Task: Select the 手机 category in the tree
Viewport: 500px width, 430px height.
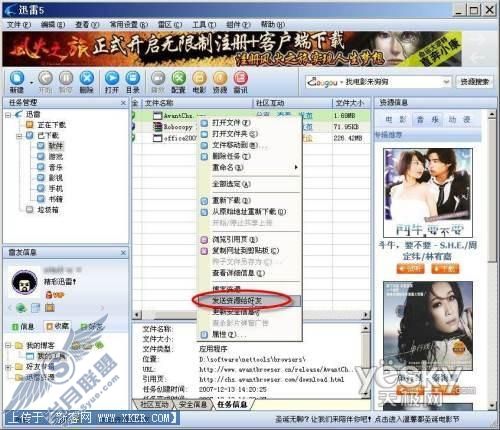Action: point(56,189)
